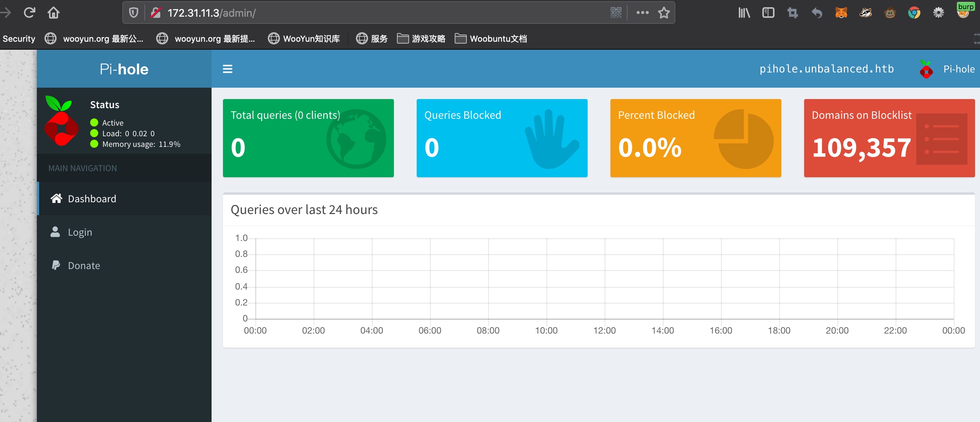Click the address bar URL field
Image resolution: width=980 pixels, height=422 pixels.
(x=342, y=13)
